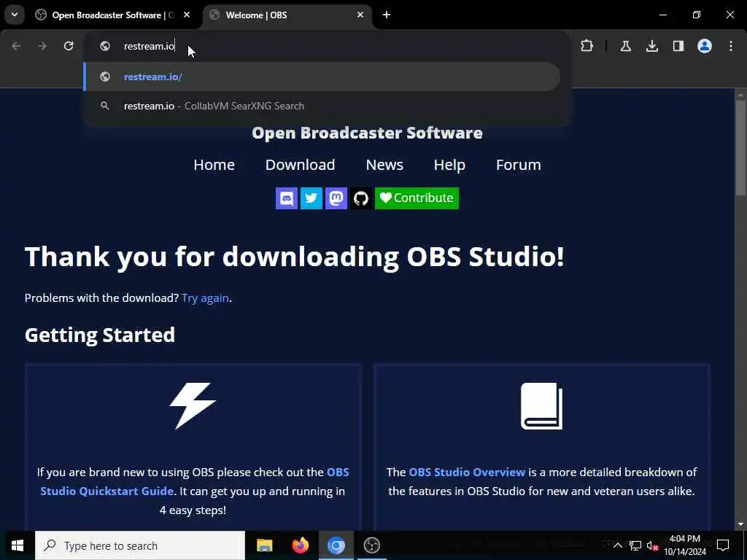
Task: Open the Forum nav link
Action: coord(519,165)
